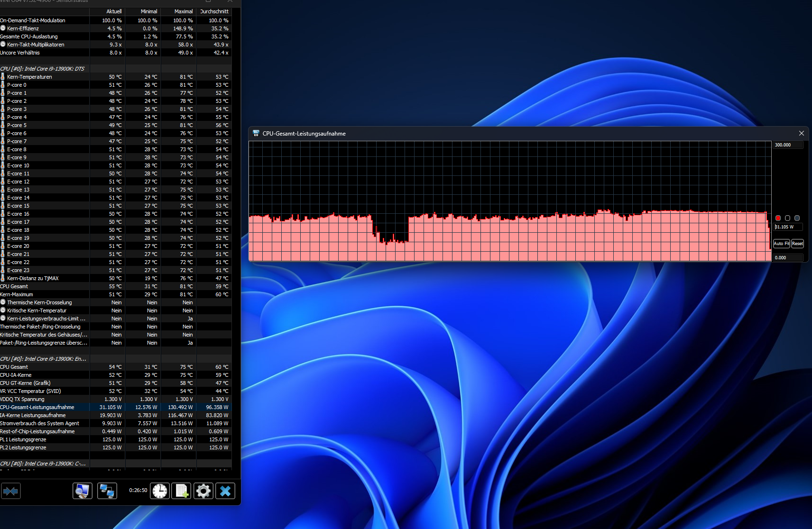This screenshot has width=812, height=529.
Task: Click the '96.358 W' average power value
Action: pyautogui.click(x=217, y=407)
